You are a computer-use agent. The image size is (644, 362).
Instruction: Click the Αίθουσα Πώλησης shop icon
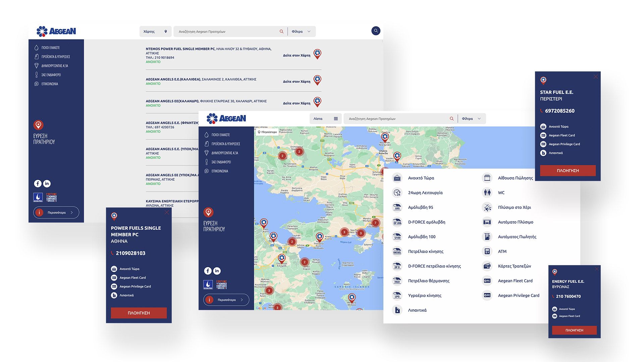[x=487, y=178]
